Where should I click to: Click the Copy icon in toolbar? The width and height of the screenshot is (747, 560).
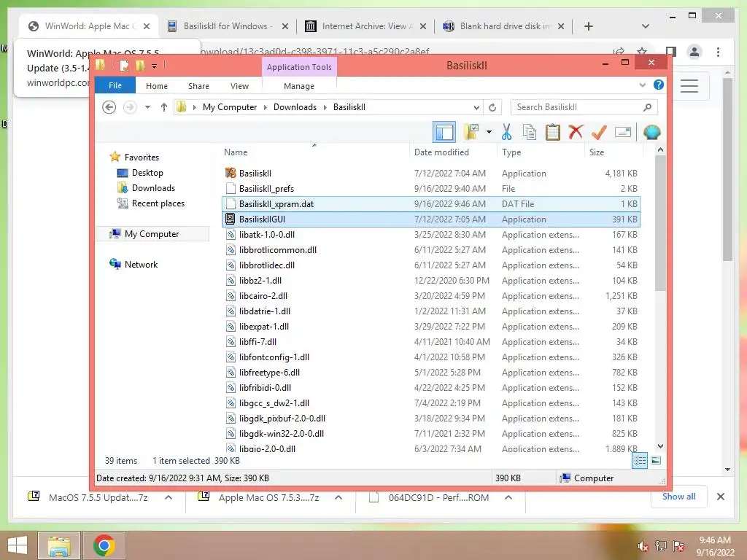pos(530,132)
